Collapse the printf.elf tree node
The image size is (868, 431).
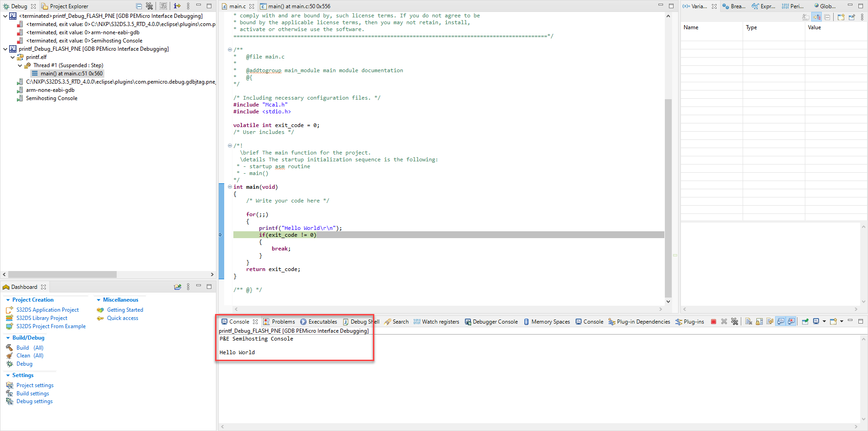(12, 57)
